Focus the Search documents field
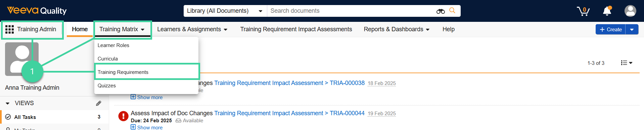 351,11
